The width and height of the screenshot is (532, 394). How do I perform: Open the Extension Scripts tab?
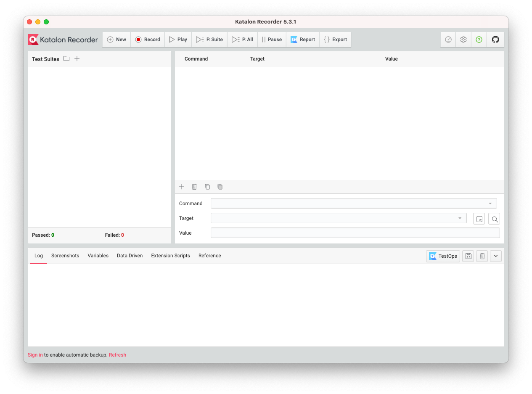coord(171,256)
